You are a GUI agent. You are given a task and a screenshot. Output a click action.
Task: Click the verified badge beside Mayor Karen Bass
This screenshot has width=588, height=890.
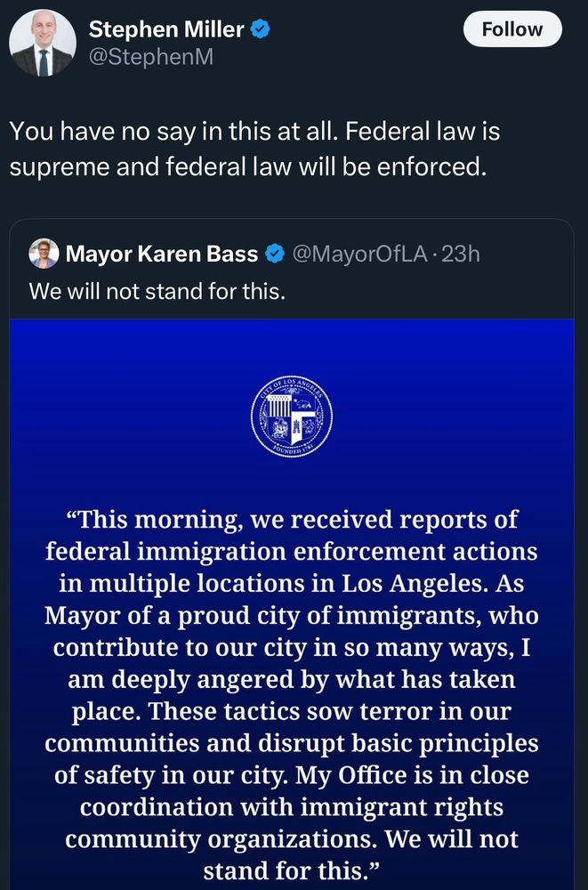pos(276,255)
